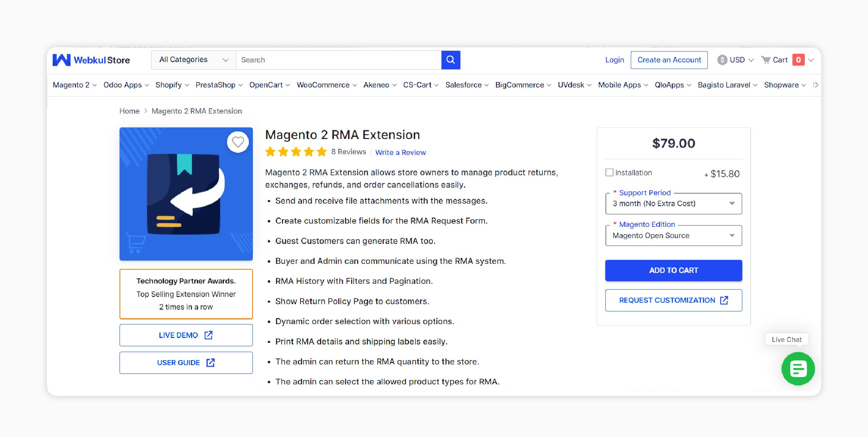Click the Search input field
This screenshot has height=437, width=868.
pyautogui.click(x=339, y=60)
